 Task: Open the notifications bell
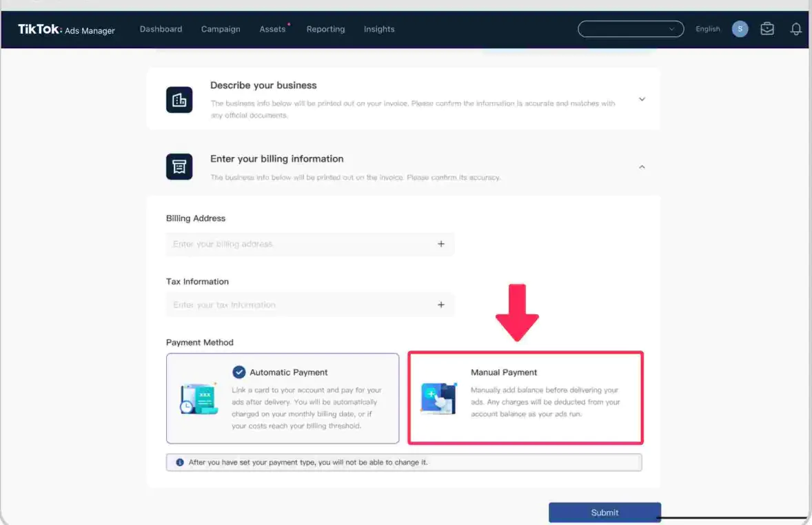click(795, 29)
